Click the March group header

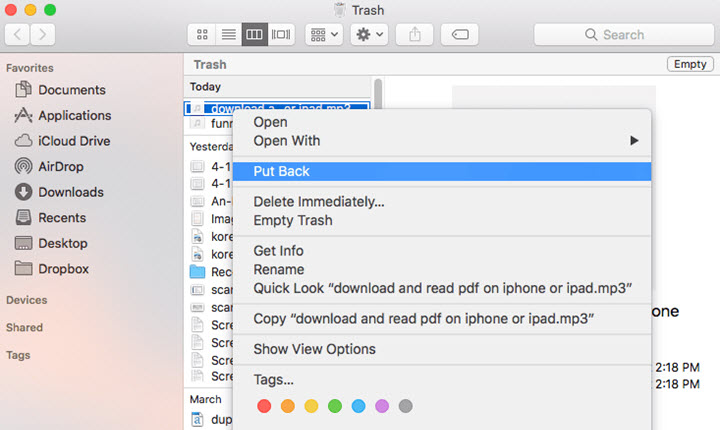tap(206, 399)
